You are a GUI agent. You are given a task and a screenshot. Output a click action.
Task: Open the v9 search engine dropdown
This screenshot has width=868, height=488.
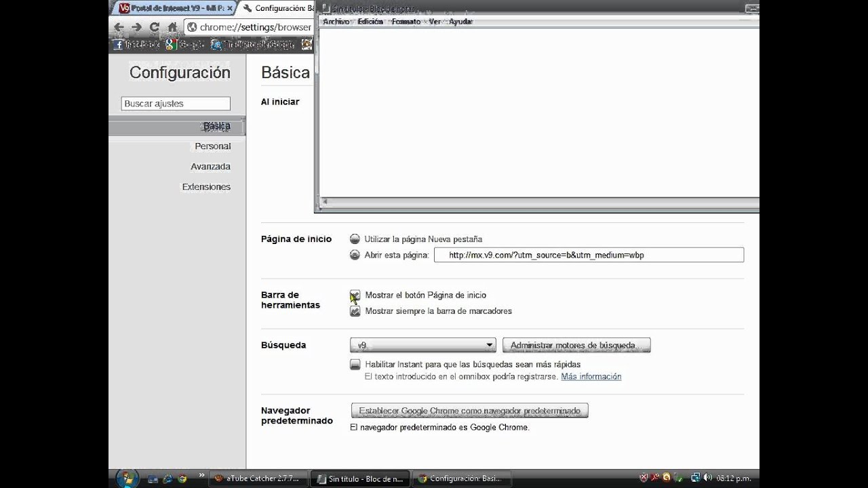[x=423, y=346]
